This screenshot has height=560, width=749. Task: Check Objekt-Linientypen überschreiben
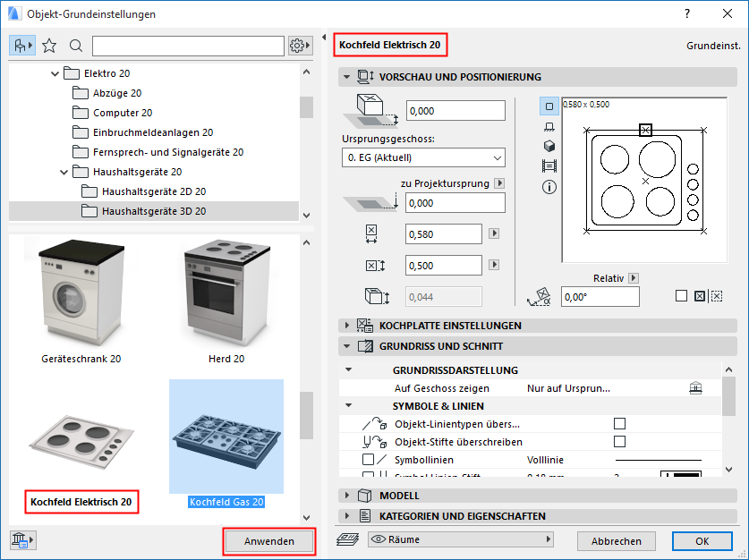pos(619,423)
